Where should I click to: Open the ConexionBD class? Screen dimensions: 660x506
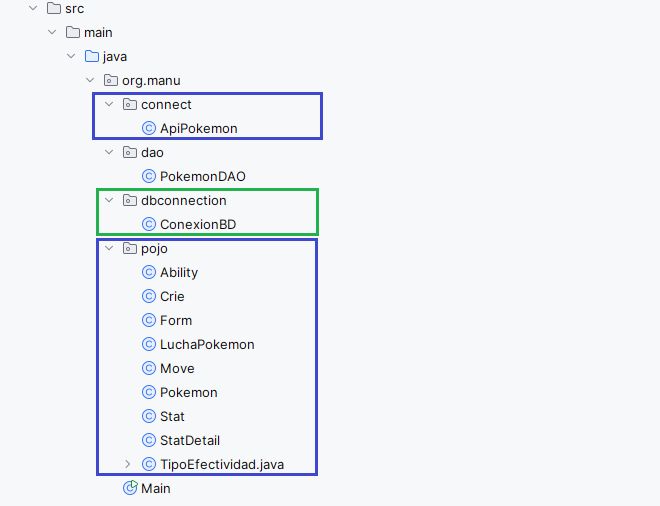coord(198,224)
